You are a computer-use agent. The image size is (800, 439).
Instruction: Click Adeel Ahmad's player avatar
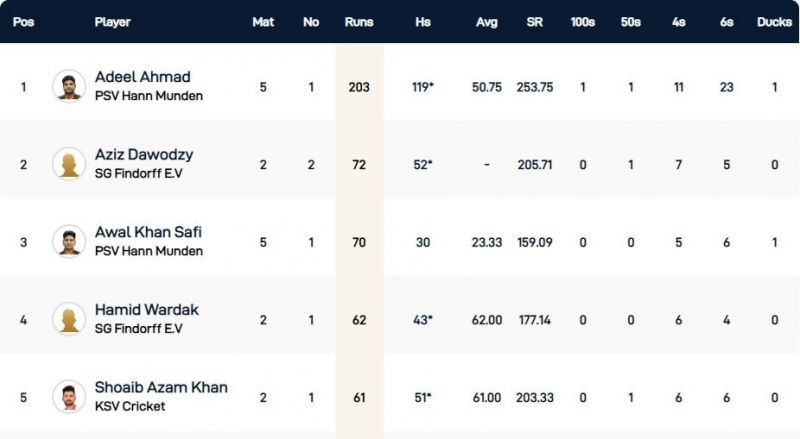(69, 86)
